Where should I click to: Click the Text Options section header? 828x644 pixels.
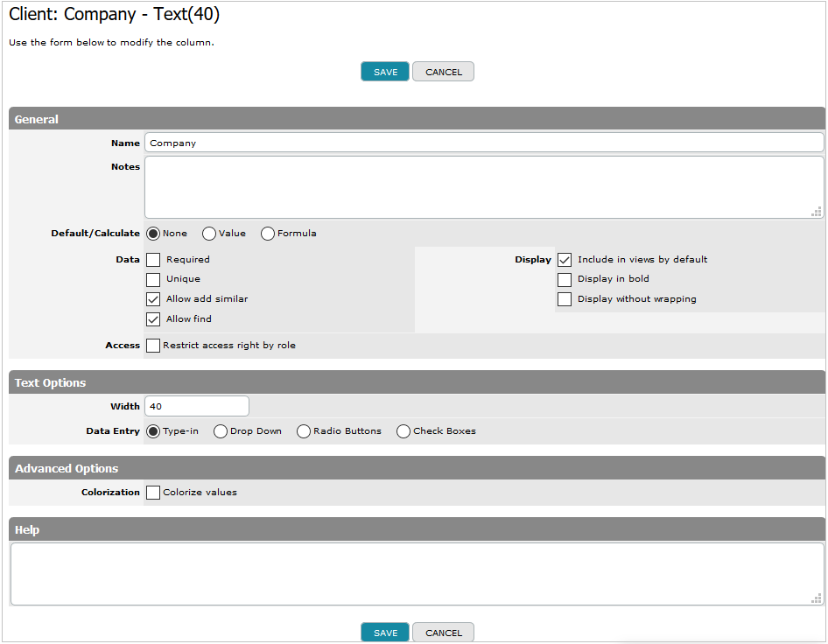pos(417,382)
